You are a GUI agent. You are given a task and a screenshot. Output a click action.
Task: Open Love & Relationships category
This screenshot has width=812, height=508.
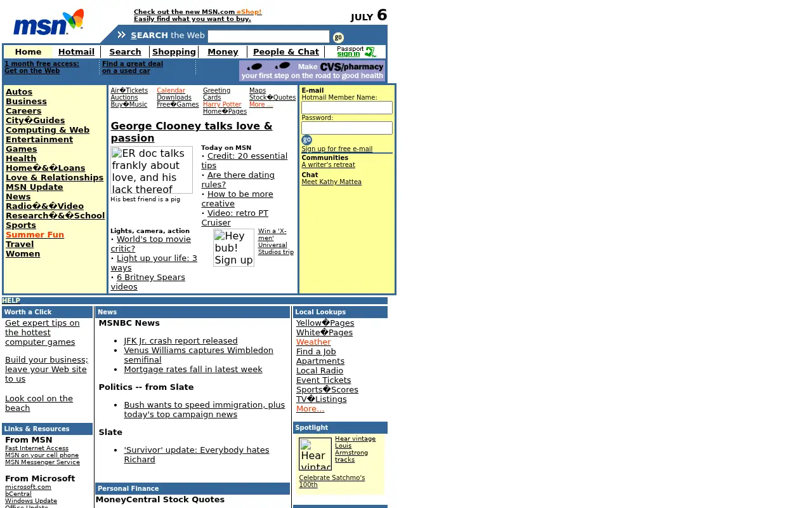[55, 178]
